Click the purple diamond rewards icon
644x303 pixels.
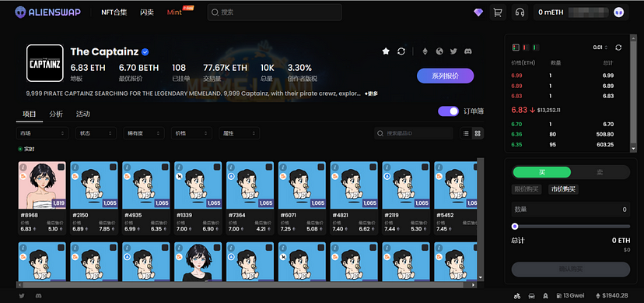point(478,12)
